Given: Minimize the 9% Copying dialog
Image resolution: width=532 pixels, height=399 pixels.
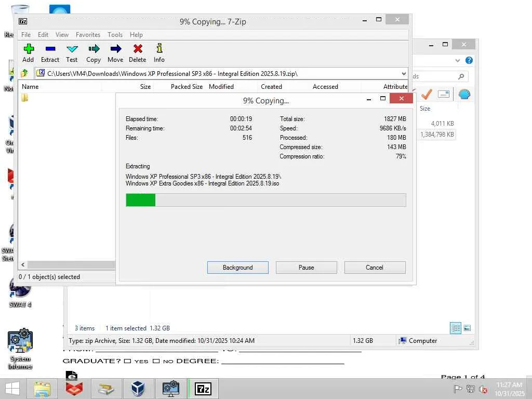Looking at the screenshot, I should coord(369,99).
